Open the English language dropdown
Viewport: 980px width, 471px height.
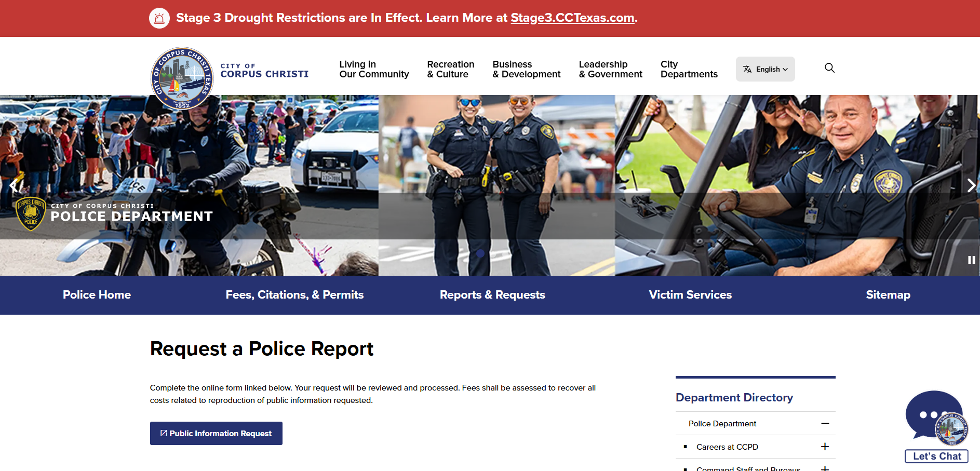click(769, 69)
